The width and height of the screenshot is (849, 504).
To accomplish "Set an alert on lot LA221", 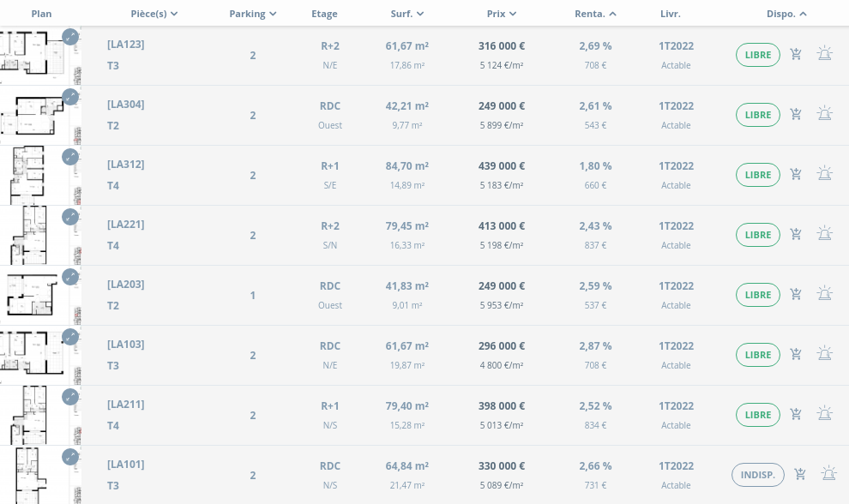I will [824, 235].
